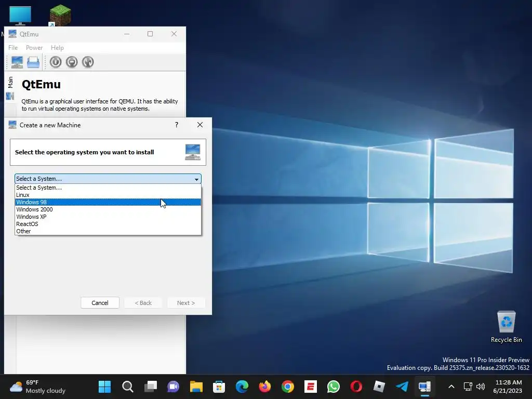Show hidden system tray icons
The height and width of the screenshot is (399, 532).
(x=451, y=387)
